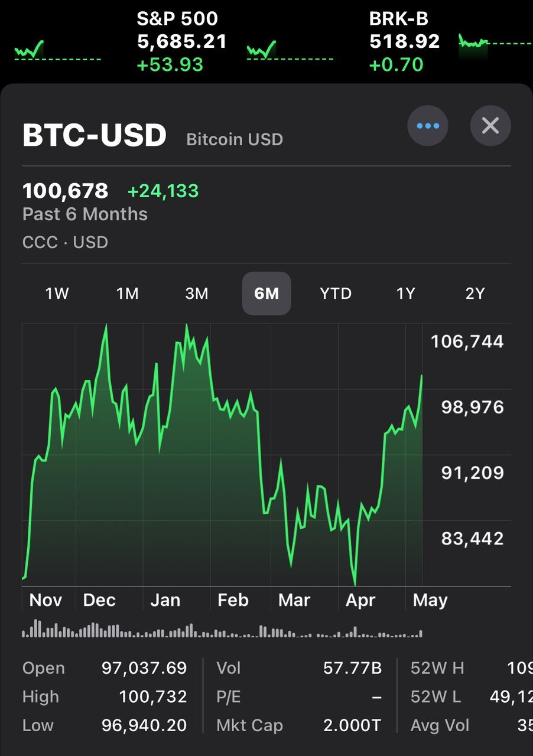Select the 6M time range

tap(266, 294)
